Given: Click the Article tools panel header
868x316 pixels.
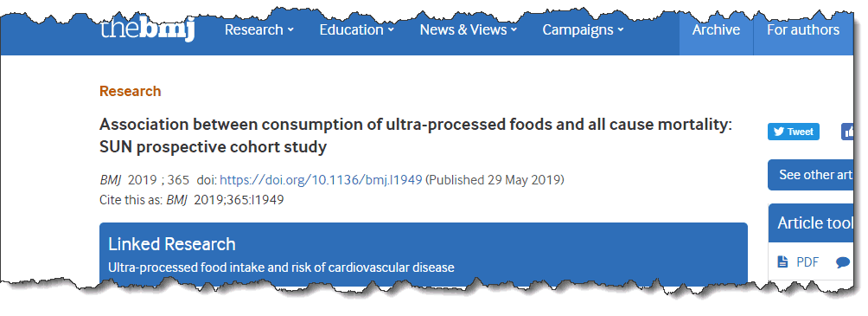Looking at the screenshot, I should [x=812, y=222].
